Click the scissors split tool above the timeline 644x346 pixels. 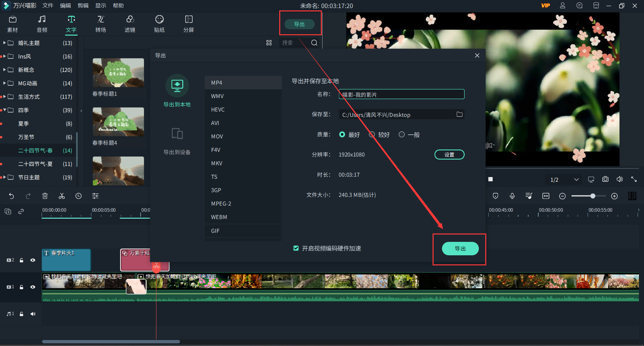(x=61, y=196)
